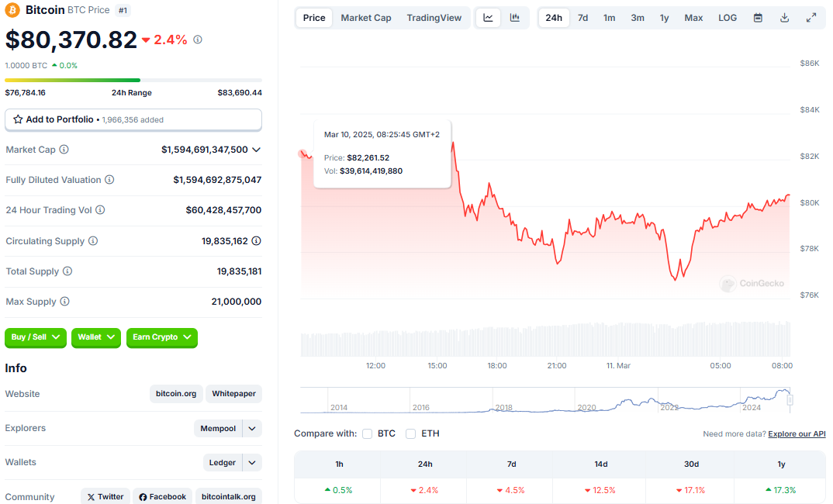Open the info icon beside price change percentage
This screenshot has height=504, width=833.
click(x=198, y=40)
